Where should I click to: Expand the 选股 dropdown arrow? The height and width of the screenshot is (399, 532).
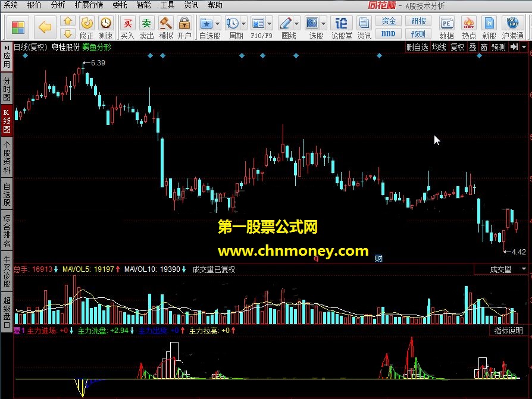pos(323,24)
